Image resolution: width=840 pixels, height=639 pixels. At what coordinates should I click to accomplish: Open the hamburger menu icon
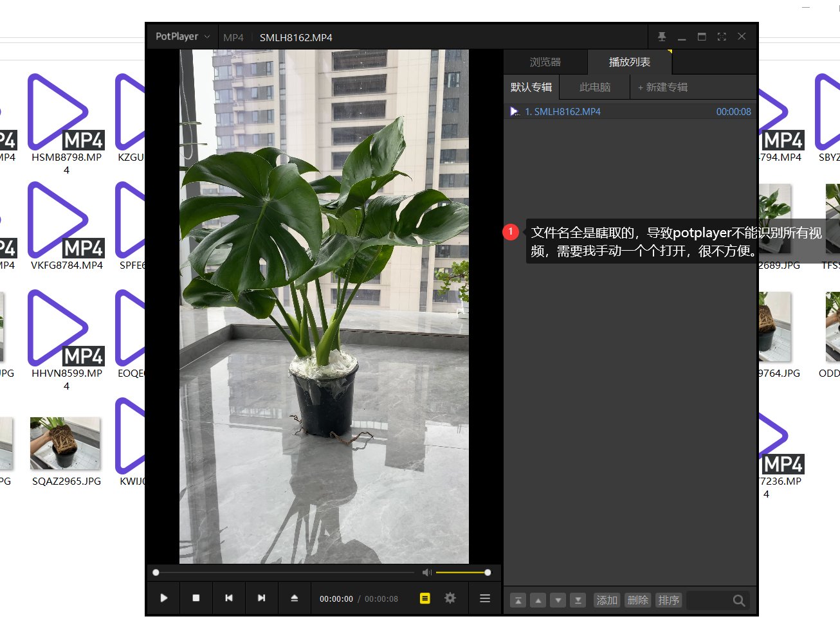pyautogui.click(x=485, y=598)
